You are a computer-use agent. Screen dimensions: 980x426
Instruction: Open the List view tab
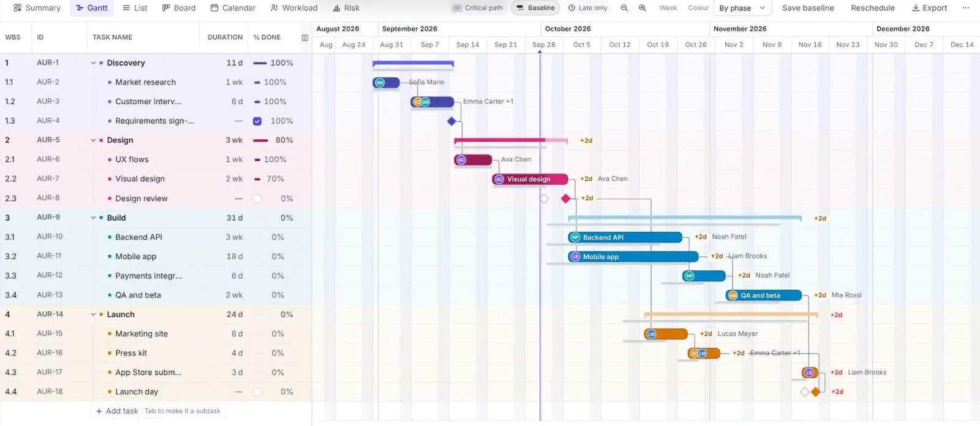point(135,8)
